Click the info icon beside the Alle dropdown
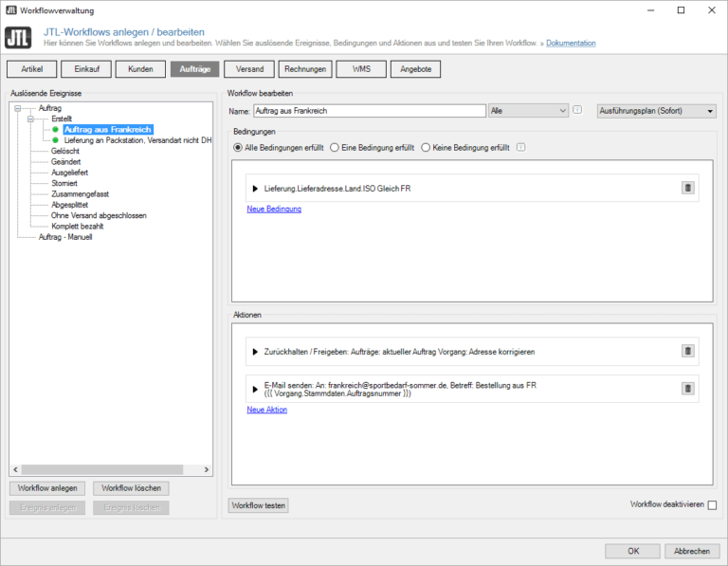The width and height of the screenshot is (728, 566). pyautogui.click(x=577, y=111)
